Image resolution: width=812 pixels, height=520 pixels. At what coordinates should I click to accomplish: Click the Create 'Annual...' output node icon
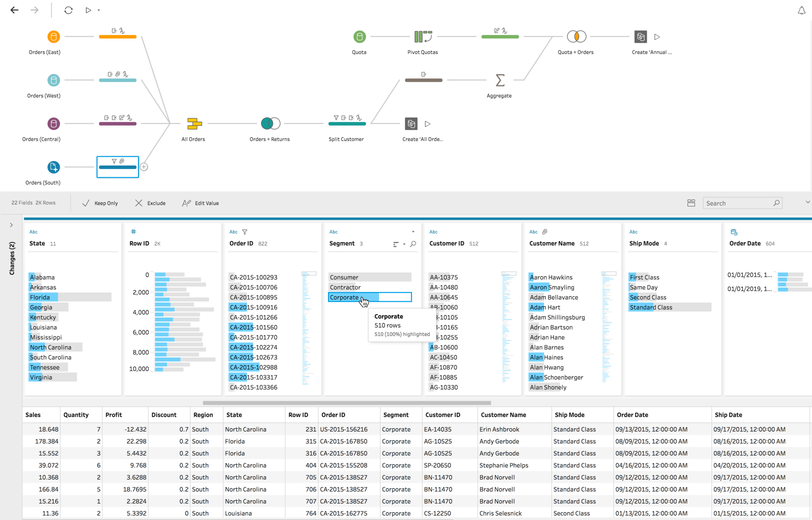(x=641, y=36)
